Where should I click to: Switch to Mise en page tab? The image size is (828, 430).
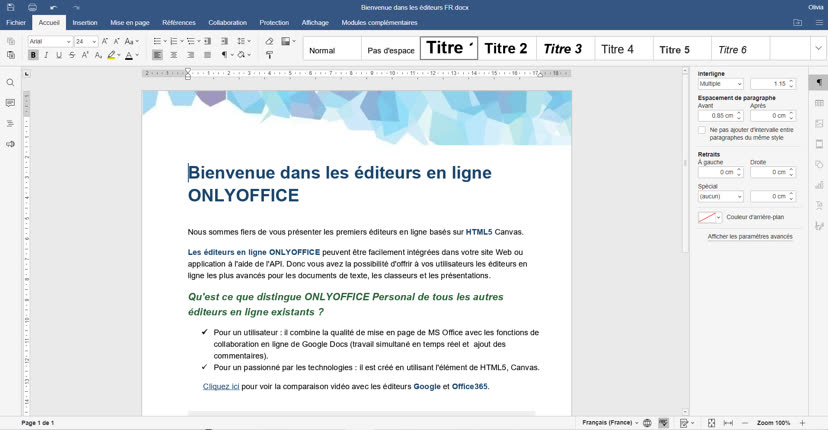pos(130,23)
